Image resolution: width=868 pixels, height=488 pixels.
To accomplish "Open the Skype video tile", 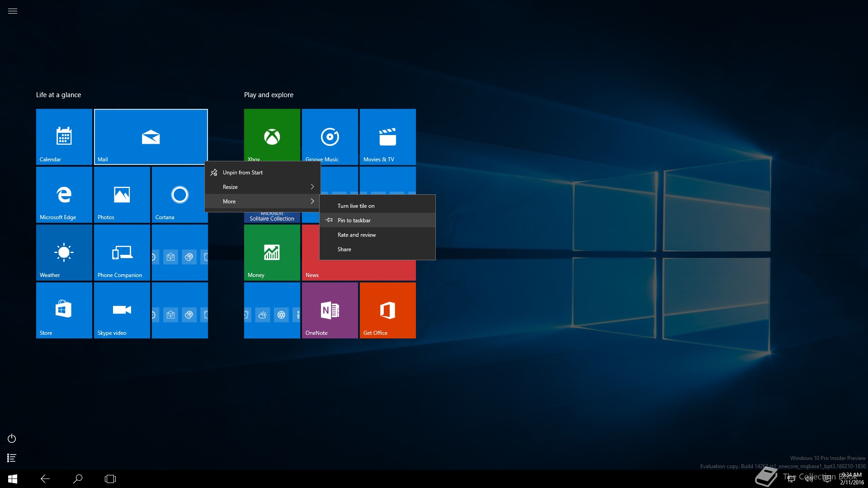I will (122, 310).
